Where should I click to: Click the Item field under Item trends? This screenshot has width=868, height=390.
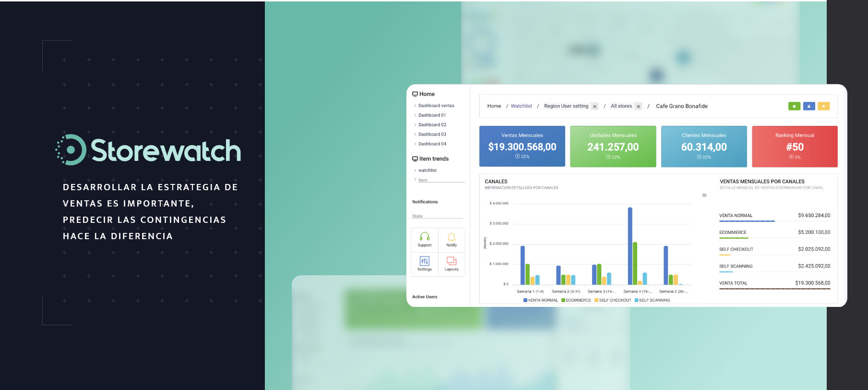pos(441,180)
